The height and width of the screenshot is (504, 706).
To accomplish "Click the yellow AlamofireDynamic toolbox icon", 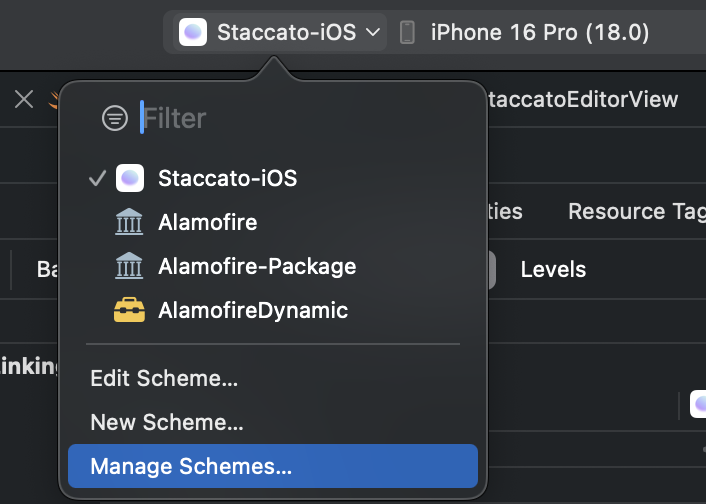I will pyautogui.click(x=130, y=310).
